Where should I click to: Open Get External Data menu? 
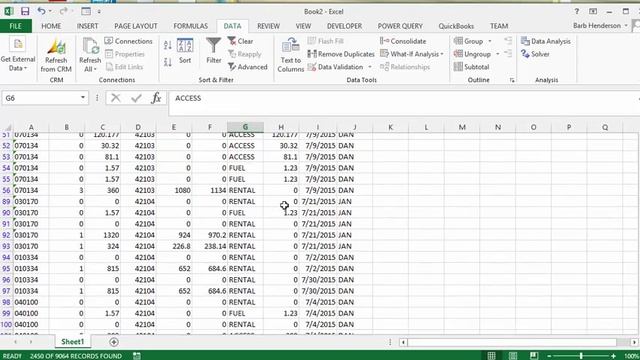click(x=18, y=55)
